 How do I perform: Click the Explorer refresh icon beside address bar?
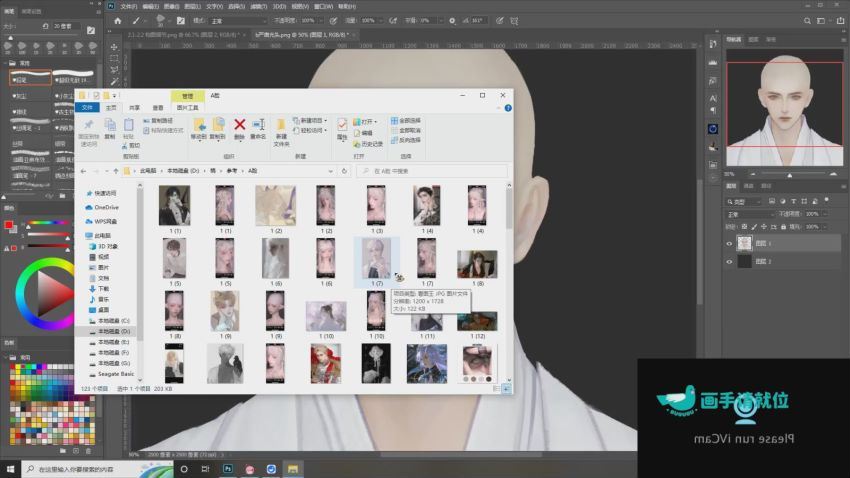point(344,171)
